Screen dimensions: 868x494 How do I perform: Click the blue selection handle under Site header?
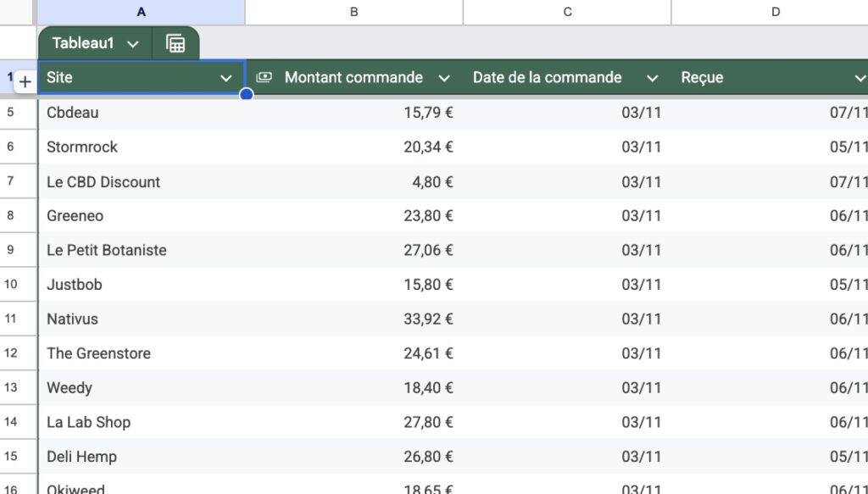click(x=247, y=94)
